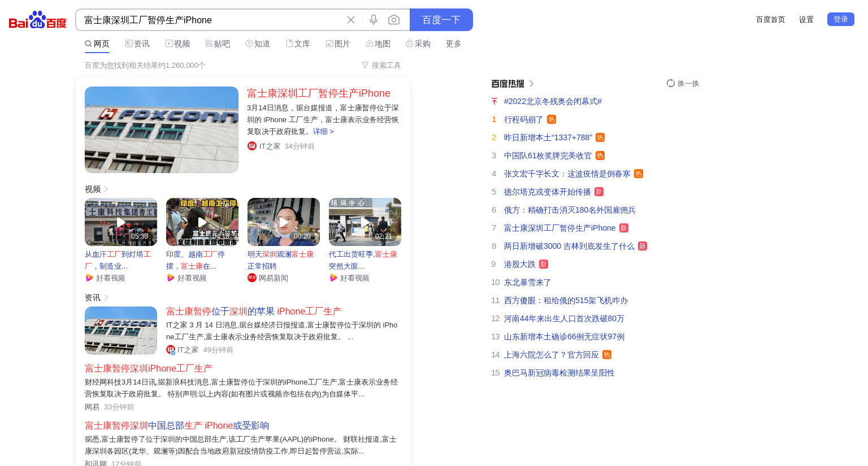Switch to the 贴吧 tab
868x466 pixels.
click(x=218, y=44)
